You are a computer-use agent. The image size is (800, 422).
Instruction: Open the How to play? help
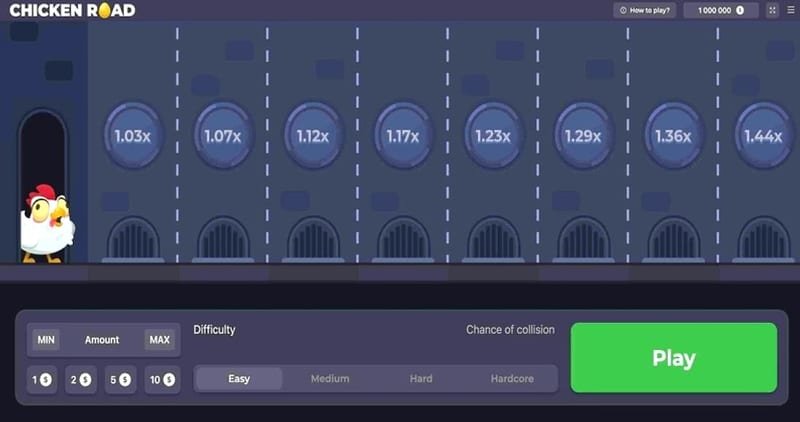tap(645, 10)
